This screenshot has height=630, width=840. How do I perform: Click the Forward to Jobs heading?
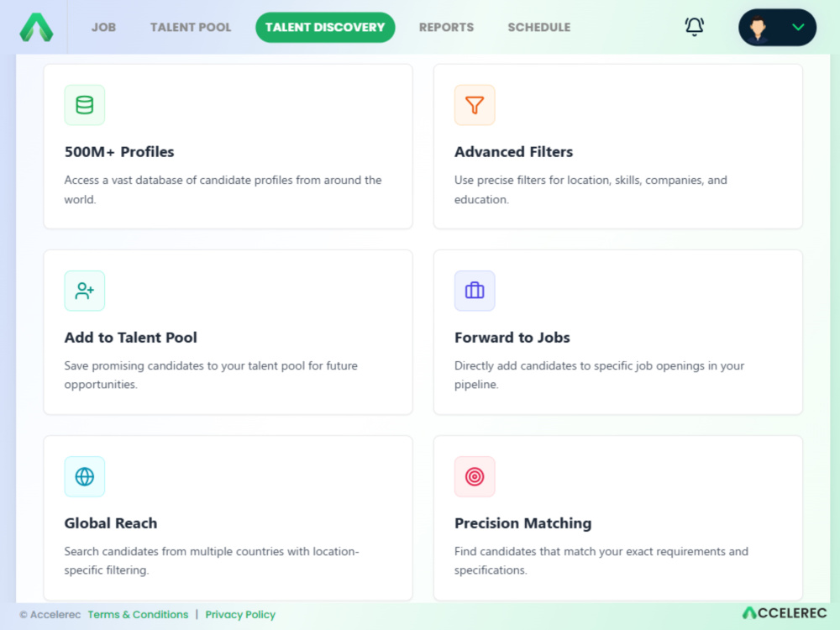pyautogui.click(x=512, y=338)
